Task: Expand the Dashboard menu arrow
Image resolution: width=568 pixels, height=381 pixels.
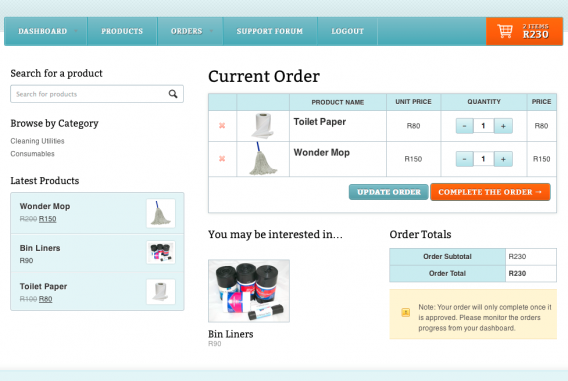Action: point(76,31)
